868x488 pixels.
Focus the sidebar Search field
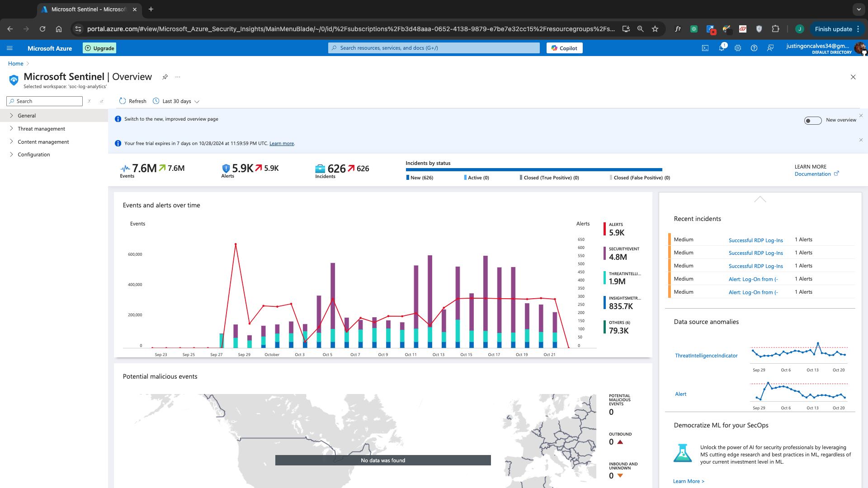click(45, 101)
